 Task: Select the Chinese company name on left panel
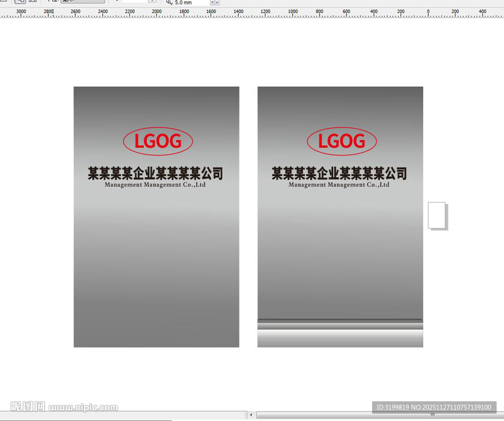(x=155, y=173)
